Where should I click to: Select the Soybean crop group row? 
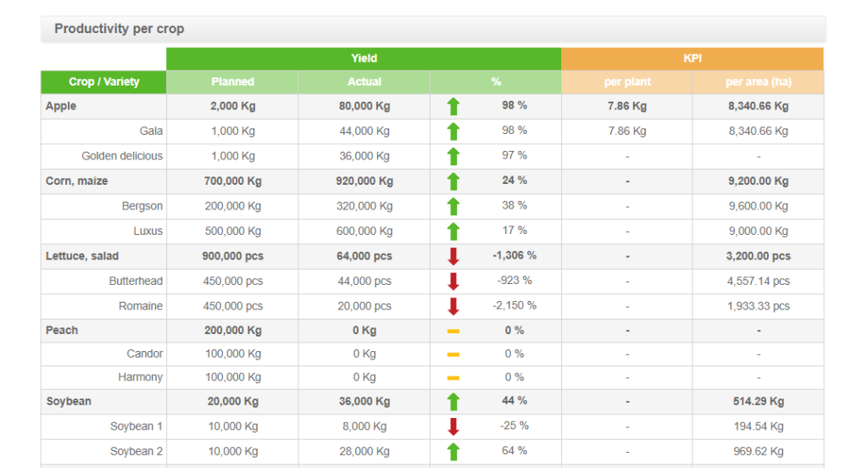coord(69,401)
